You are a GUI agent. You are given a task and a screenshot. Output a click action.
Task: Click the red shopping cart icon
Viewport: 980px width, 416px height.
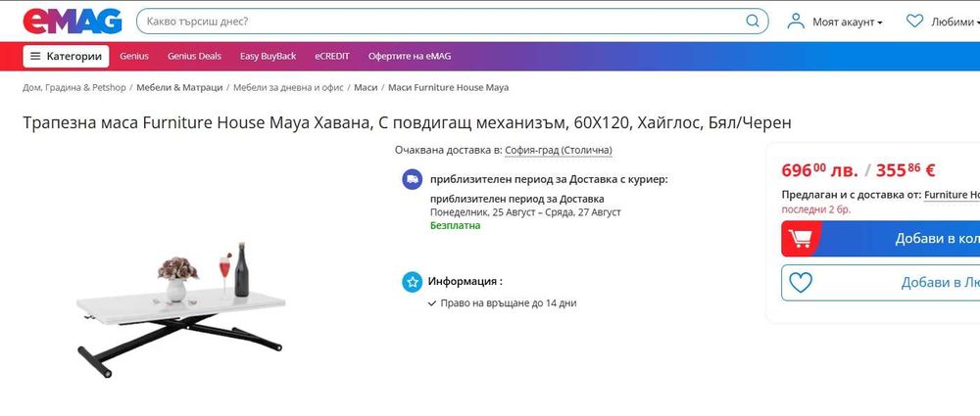(x=800, y=239)
